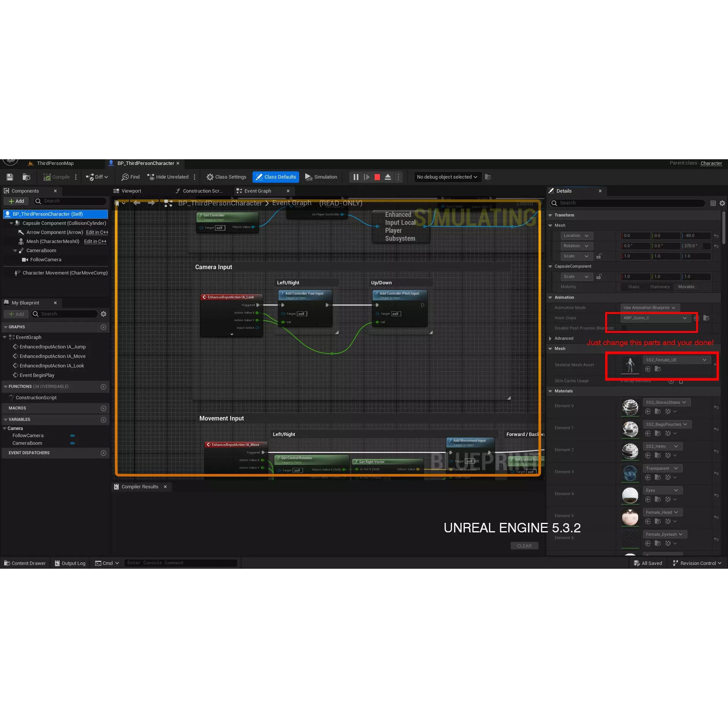This screenshot has width=728, height=728.
Task: Add a new function with FUNCTIONS plus icon
Action: pyautogui.click(x=104, y=387)
